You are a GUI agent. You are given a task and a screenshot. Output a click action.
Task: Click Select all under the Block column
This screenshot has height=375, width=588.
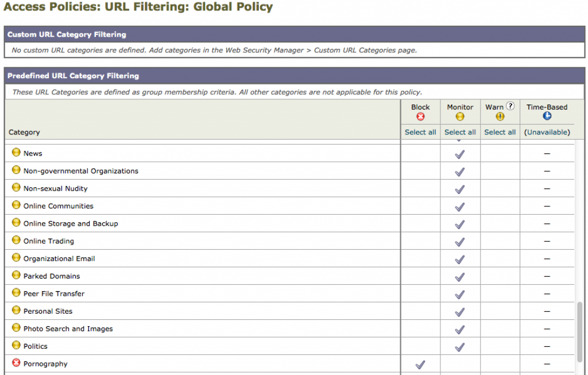click(x=420, y=132)
